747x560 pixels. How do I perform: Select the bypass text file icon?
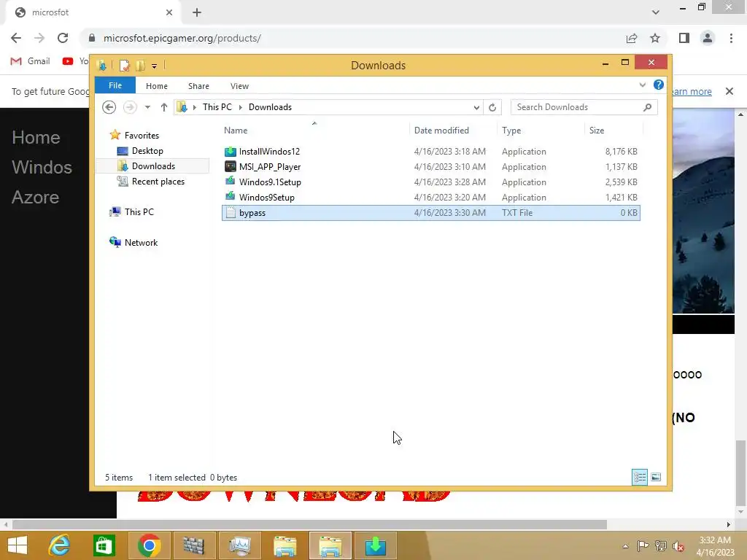coord(230,213)
